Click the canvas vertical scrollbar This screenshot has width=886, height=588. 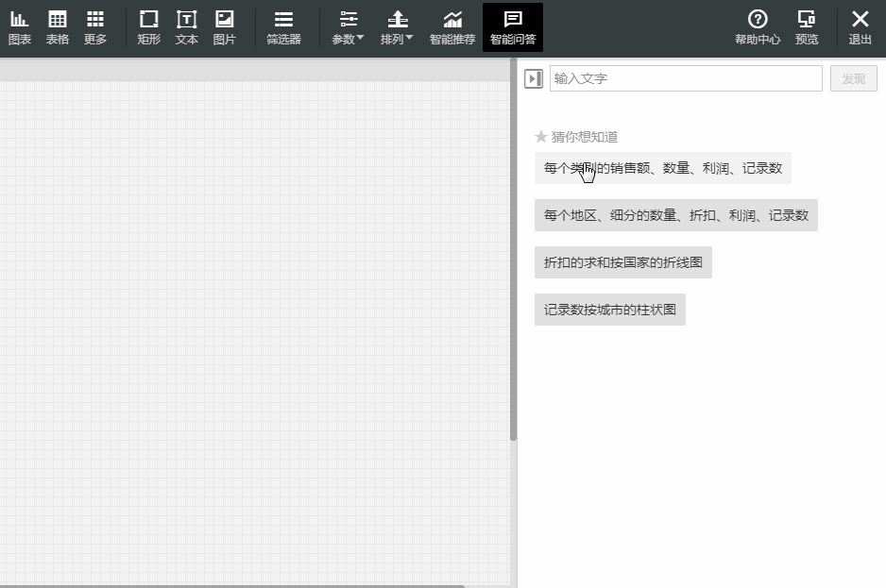pyautogui.click(x=513, y=248)
